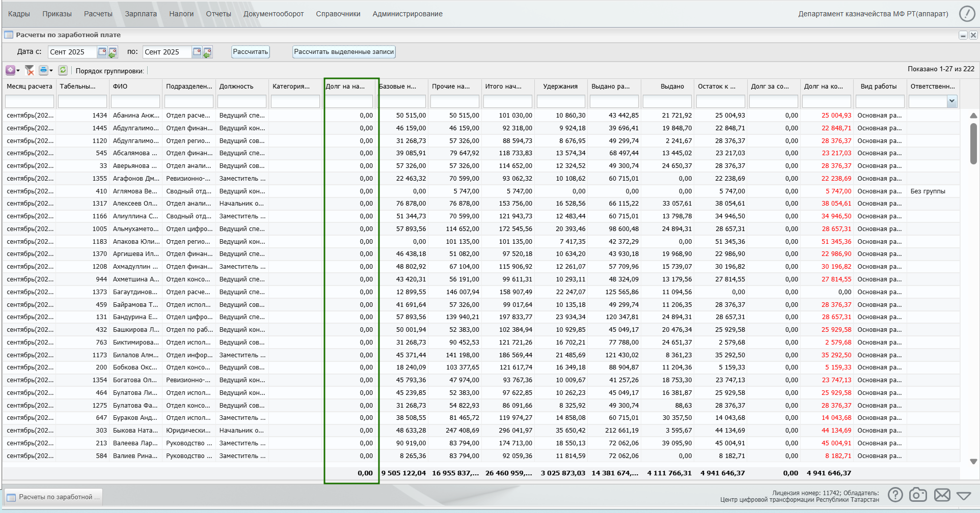The width and height of the screenshot is (980, 513).
Task: Sort by the 'Удержания' column header
Action: point(560,87)
